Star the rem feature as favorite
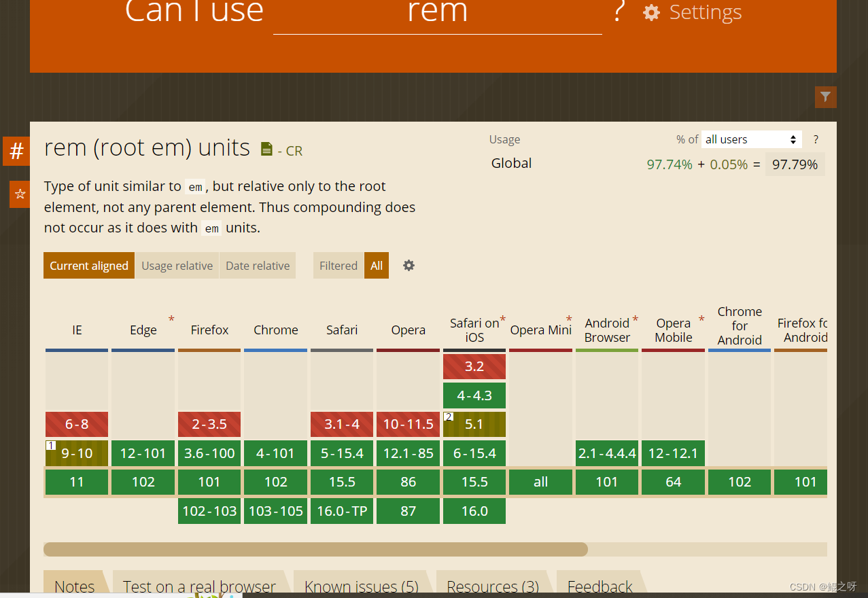Image resolution: width=868 pixels, height=598 pixels. [x=20, y=194]
